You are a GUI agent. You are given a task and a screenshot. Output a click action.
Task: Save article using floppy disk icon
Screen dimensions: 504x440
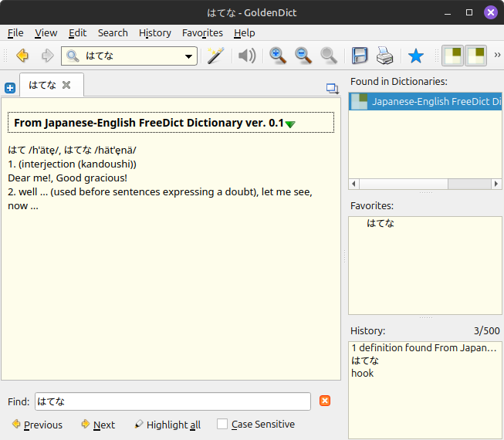click(x=360, y=56)
